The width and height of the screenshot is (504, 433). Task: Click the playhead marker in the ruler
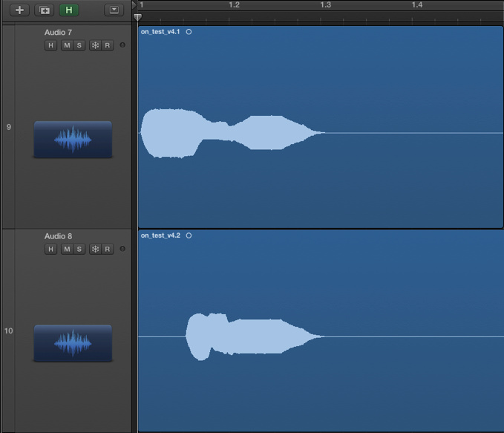[137, 17]
